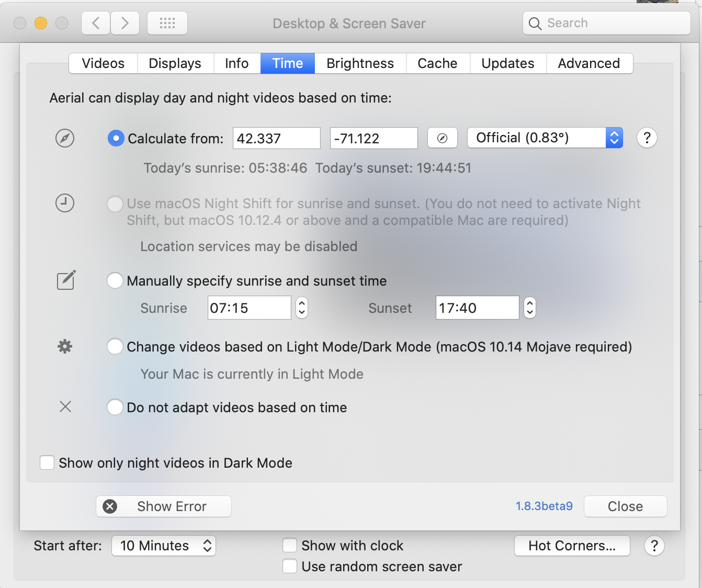Click the error X icon in Show Error
This screenshot has width=702, height=588.
110,506
